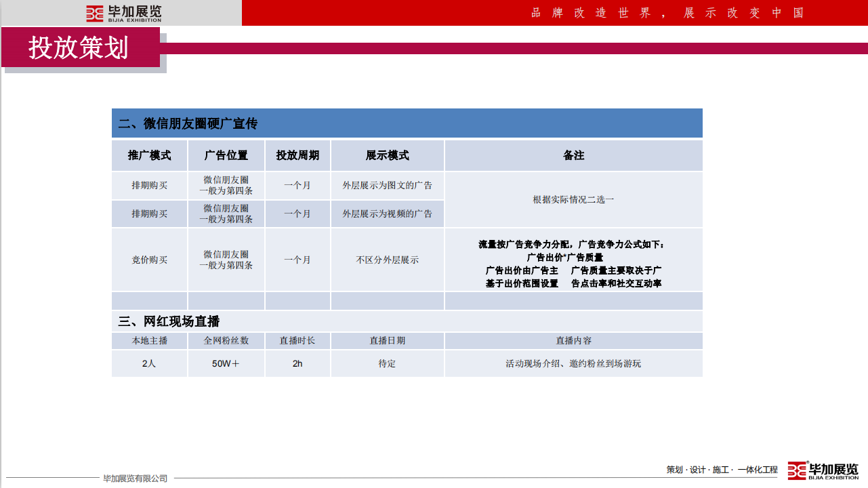
Task: Click the 策划·设计·施工·一体化工程 footer text
Action: coord(722,470)
